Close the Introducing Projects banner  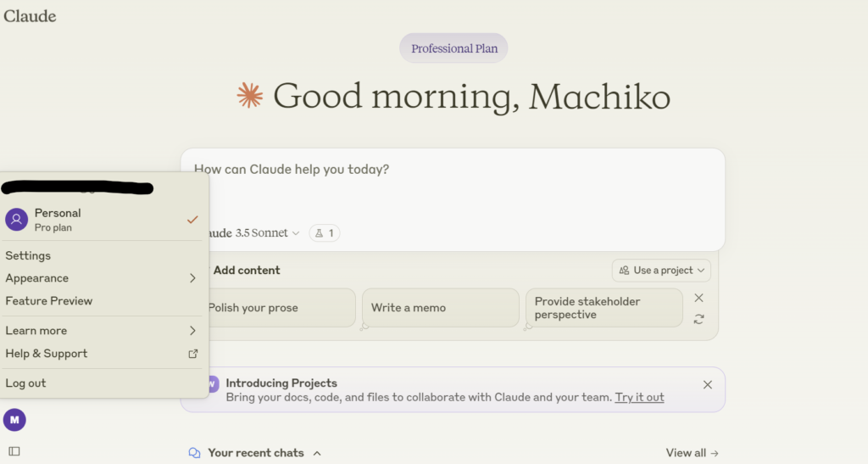(707, 385)
